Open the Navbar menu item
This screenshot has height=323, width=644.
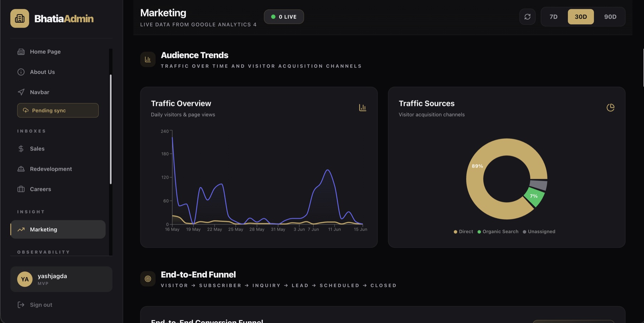[58, 92]
